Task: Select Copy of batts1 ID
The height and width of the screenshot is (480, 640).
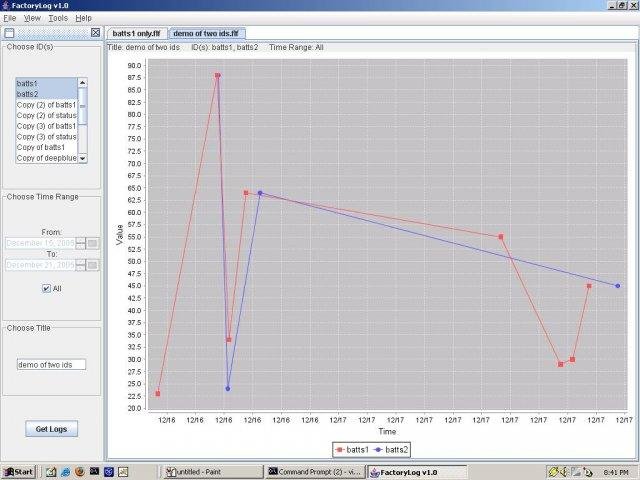Action: 46,147
